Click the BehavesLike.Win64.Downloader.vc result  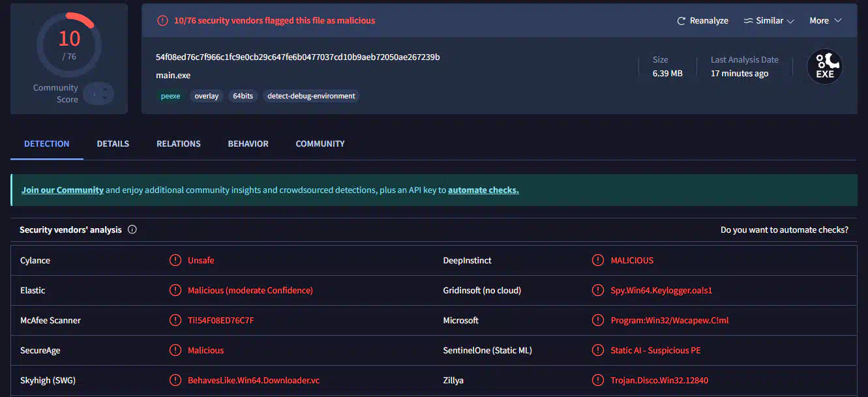tap(254, 380)
